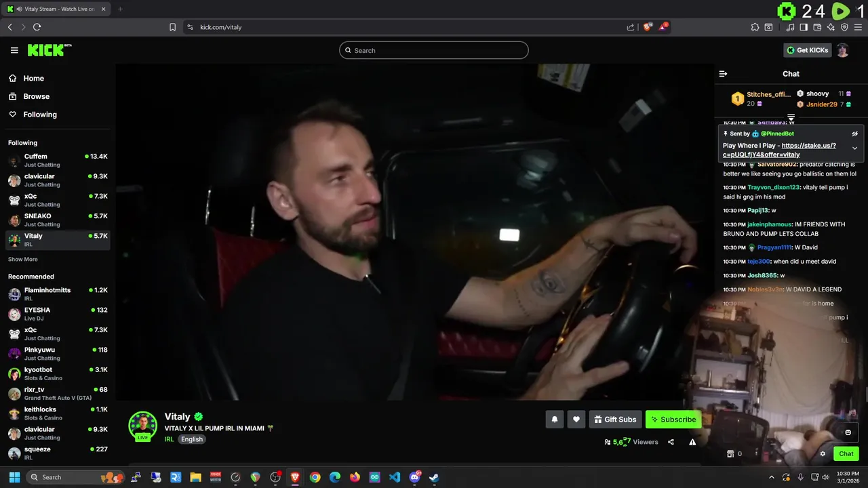Open the emoji picker in chat
868x488 pixels.
(x=848, y=432)
